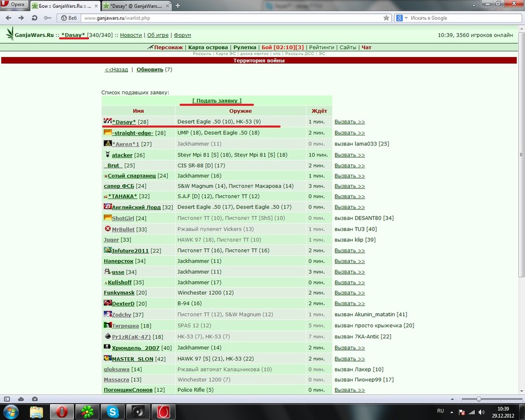Image resolution: width=525 pixels, height=420 pixels.
Task: Click clan icon beside DexterD
Action: (x=107, y=303)
